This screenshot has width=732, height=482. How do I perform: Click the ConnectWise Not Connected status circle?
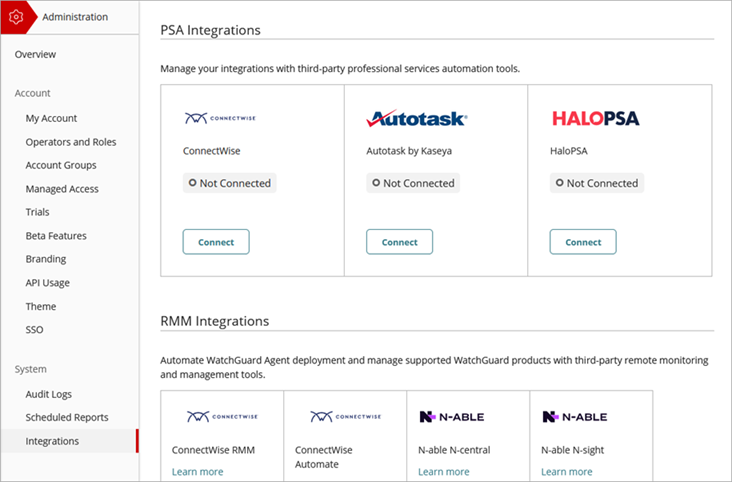click(192, 183)
